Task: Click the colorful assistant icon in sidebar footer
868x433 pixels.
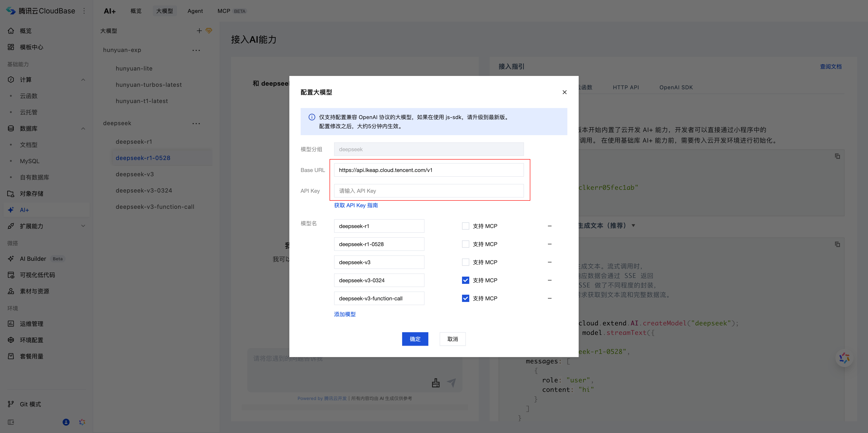Action: pos(82,422)
